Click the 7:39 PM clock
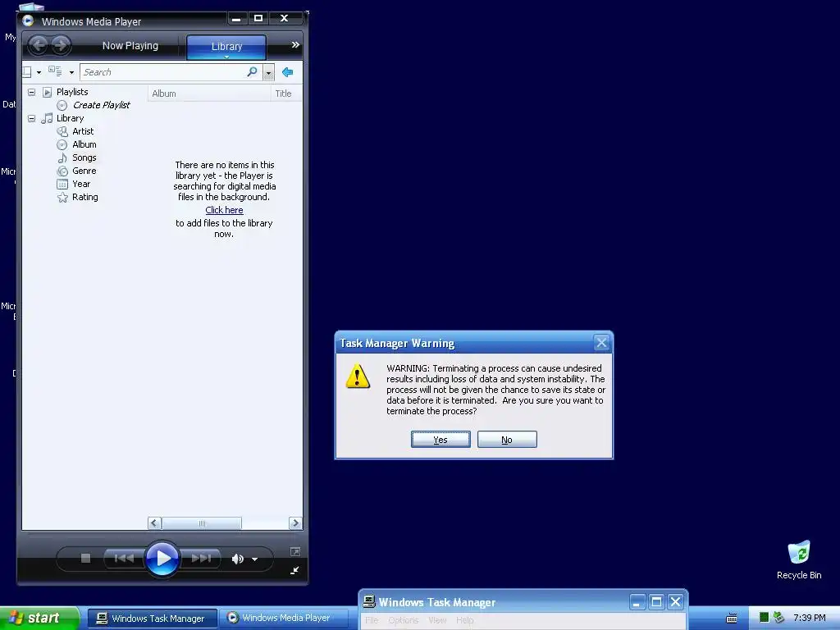The height and width of the screenshot is (630, 840). pos(810,618)
